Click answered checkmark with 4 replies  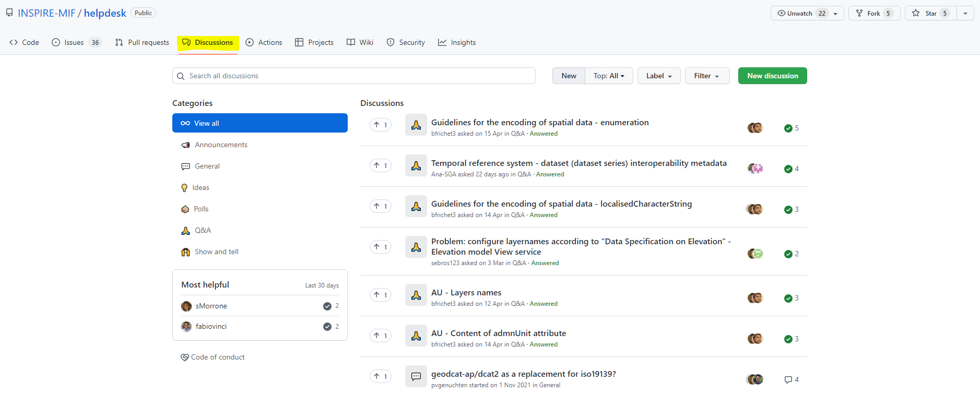[788, 169]
